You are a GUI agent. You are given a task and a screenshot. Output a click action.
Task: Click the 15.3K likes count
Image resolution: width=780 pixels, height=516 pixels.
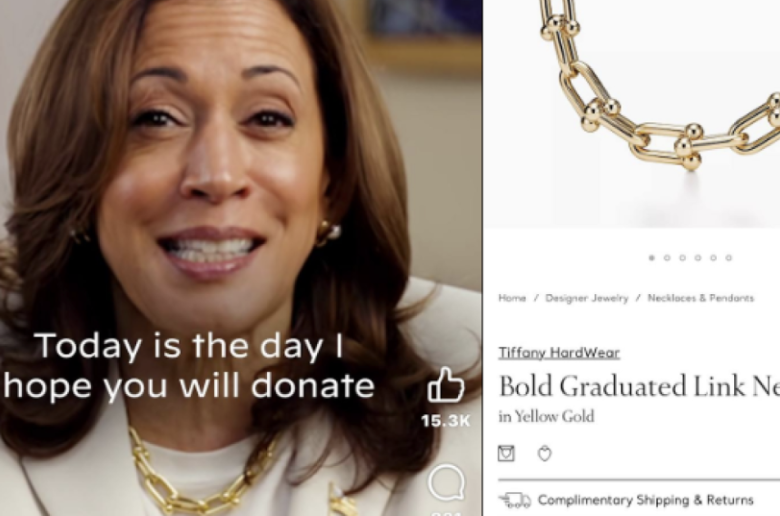[445, 421]
